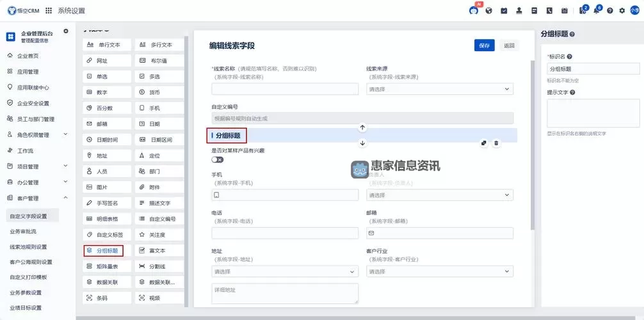This screenshot has height=320, width=644.
Task: Open the calendar grid icon in header
Action: coord(565,11)
